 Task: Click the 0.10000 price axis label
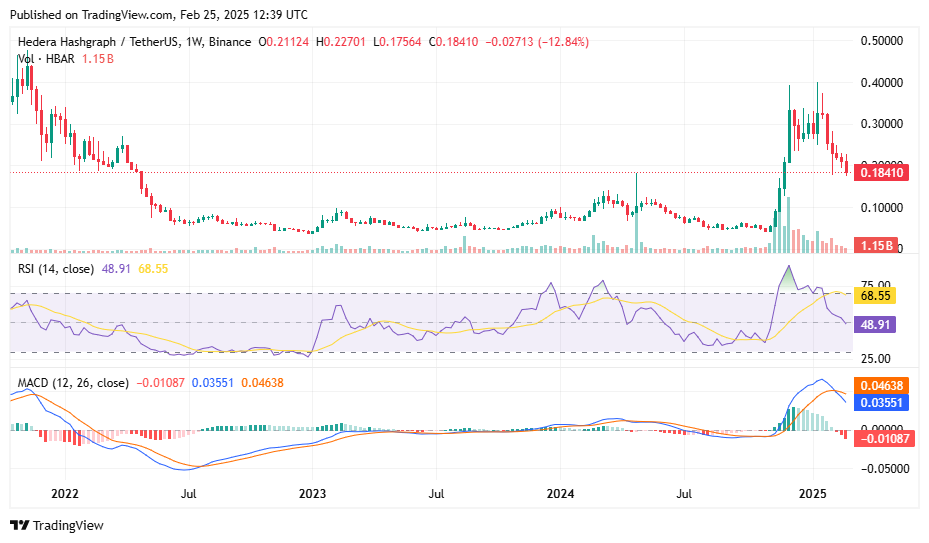point(882,208)
